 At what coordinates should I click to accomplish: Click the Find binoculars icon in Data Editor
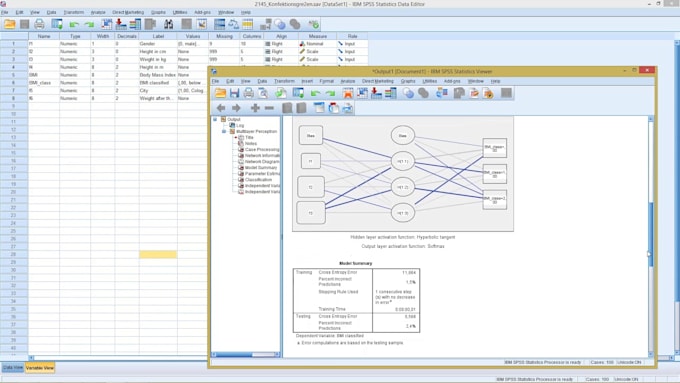point(168,24)
